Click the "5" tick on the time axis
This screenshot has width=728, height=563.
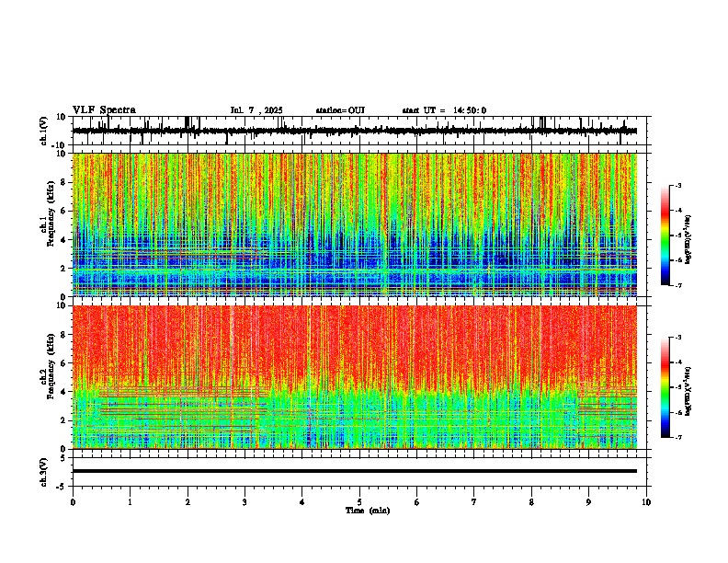[359, 502]
